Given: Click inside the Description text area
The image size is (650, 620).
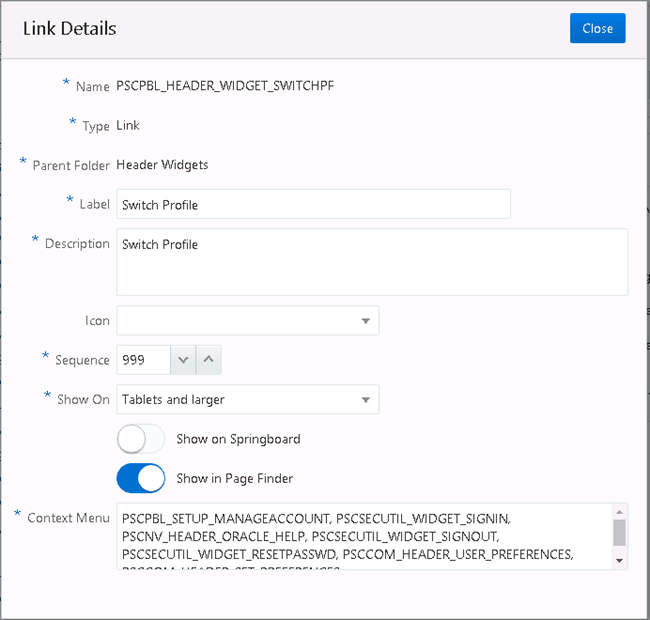Looking at the screenshot, I should coord(372,261).
